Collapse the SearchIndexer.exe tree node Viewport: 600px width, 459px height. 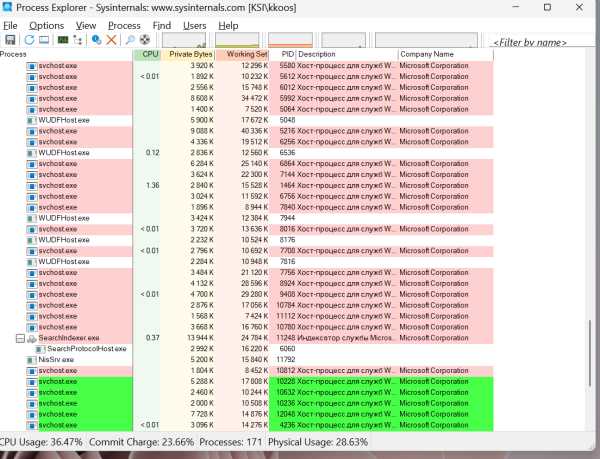tap(20, 338)
